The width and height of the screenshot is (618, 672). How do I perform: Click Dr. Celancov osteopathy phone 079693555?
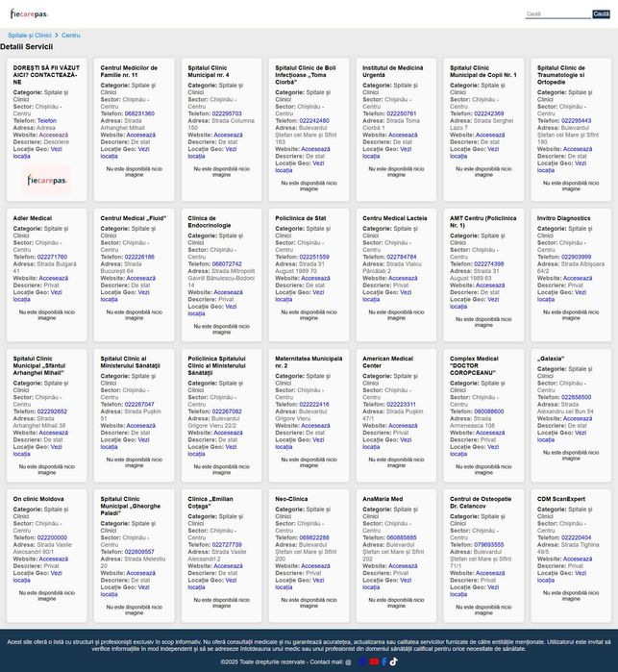[x=489, y=545]
